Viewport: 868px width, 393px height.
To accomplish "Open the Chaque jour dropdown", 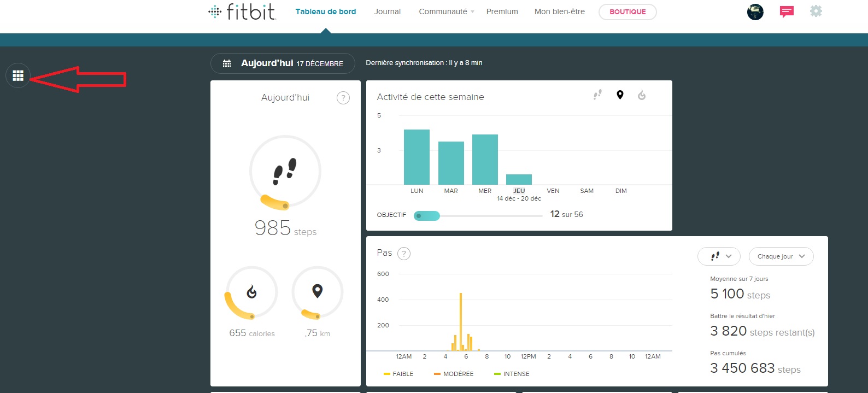I will pyautogui.click(x=781, y=256).
